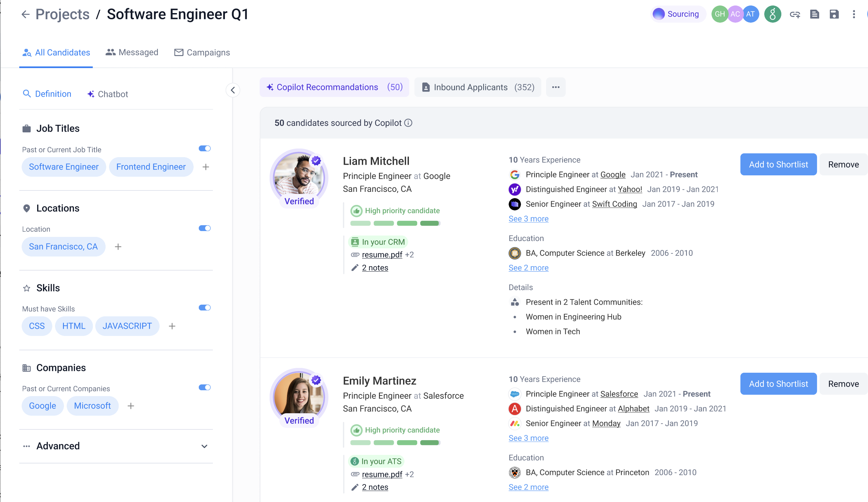Click the info icon next to candidates sourced by Copilot
Image resolution: width=868 pixels, height=502 pixels.
pos(408,123)
